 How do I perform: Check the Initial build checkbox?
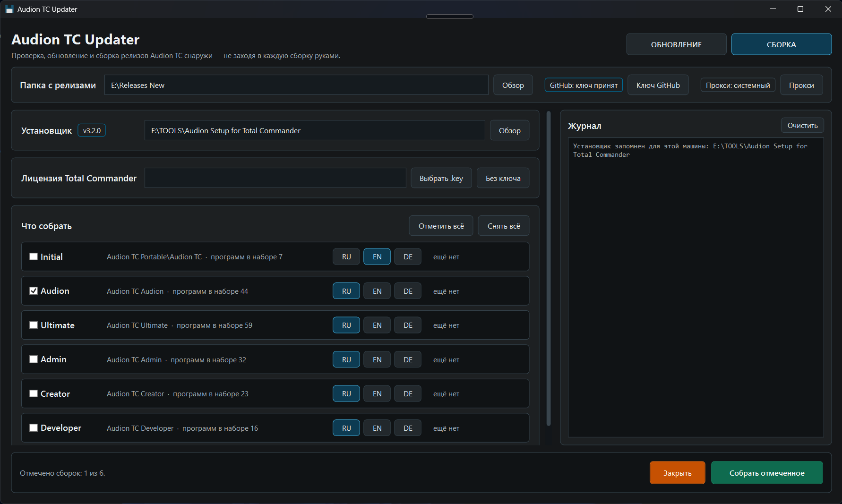coord(34,256)
